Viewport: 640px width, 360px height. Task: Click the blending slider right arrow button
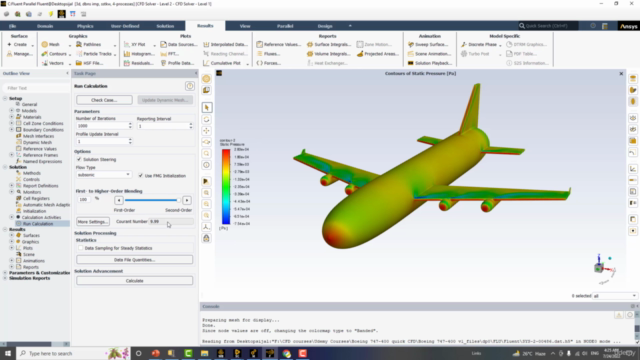point(187,200)
